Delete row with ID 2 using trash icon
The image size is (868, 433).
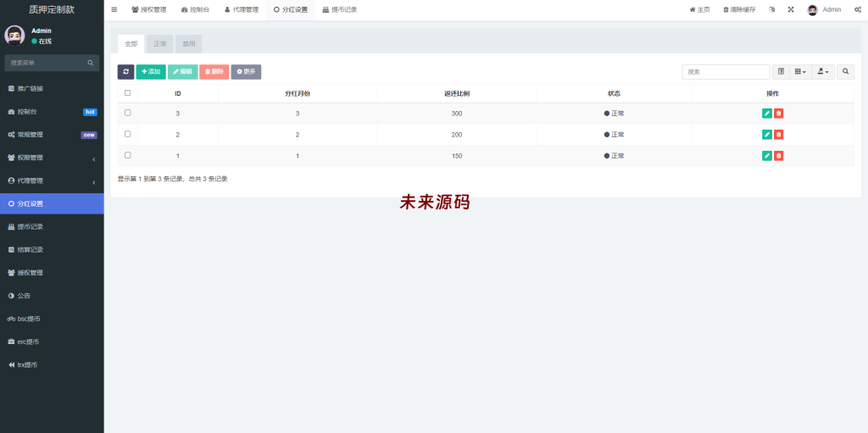point(778,135)
